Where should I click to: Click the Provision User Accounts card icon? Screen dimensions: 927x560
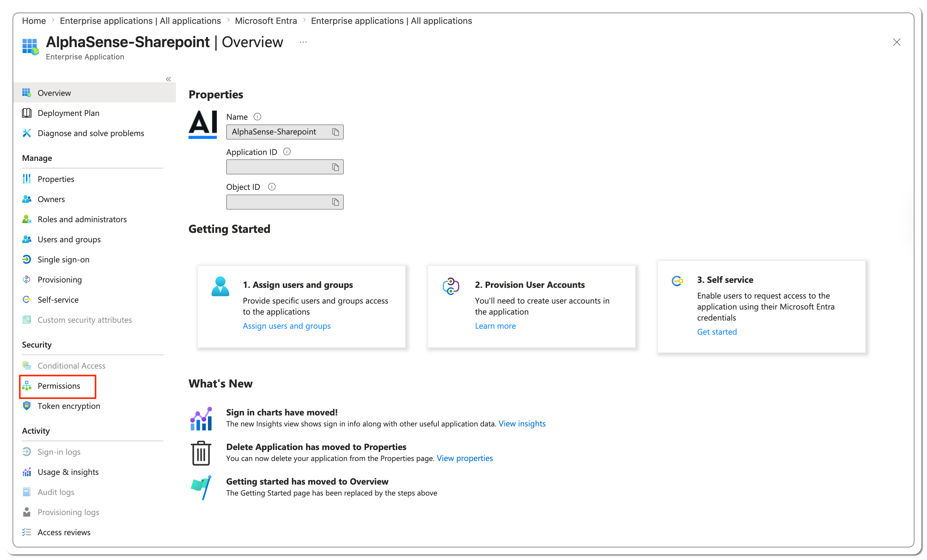click(451, 286)
